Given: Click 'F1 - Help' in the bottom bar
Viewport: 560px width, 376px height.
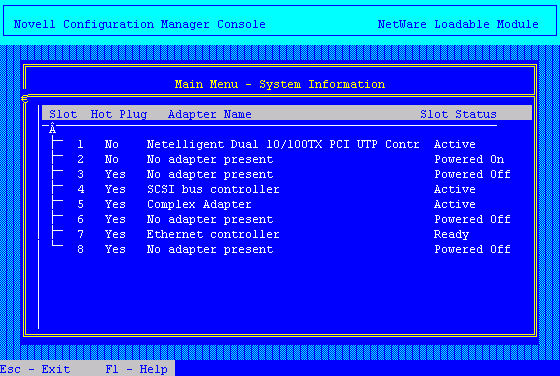Looking at the screenshot, I should click(x=136, y=369).
